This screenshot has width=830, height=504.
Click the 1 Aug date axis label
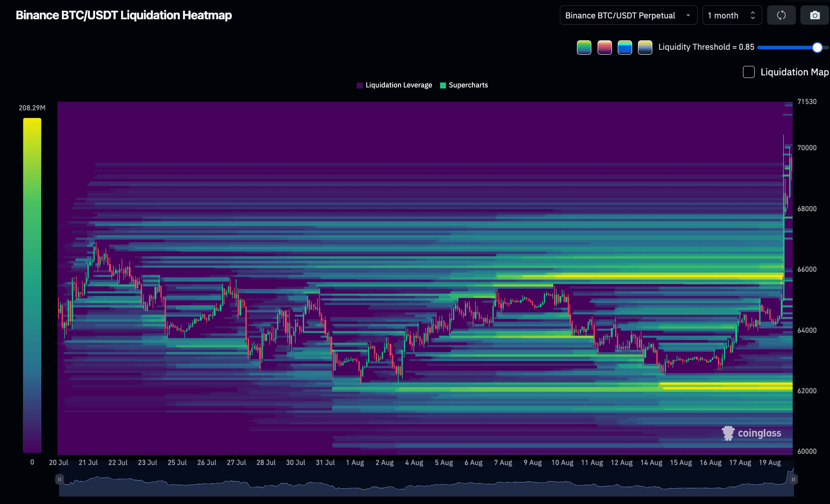[x=355, y=463]
